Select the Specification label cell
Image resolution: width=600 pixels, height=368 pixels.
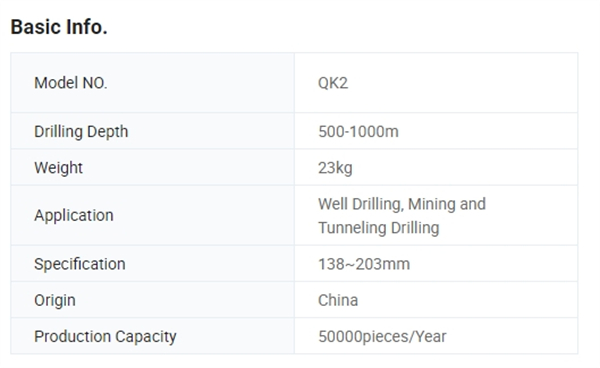click(x=153, y=264)
